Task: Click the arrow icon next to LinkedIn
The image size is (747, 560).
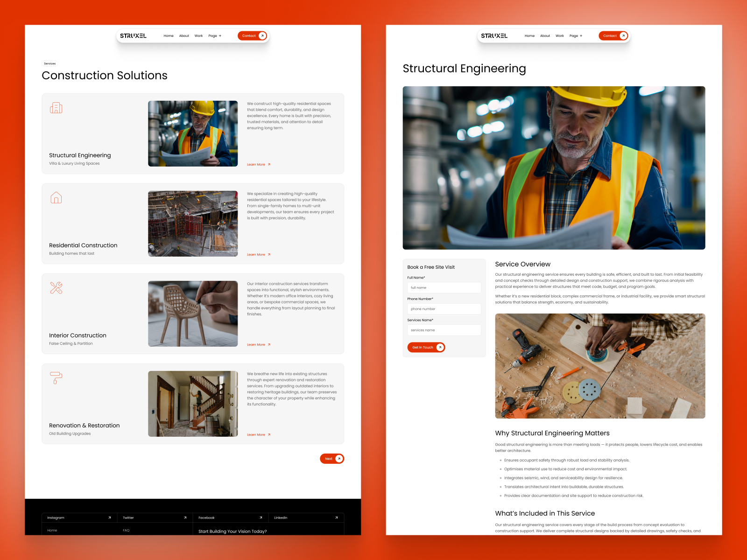Action: [x=337, y=518]
